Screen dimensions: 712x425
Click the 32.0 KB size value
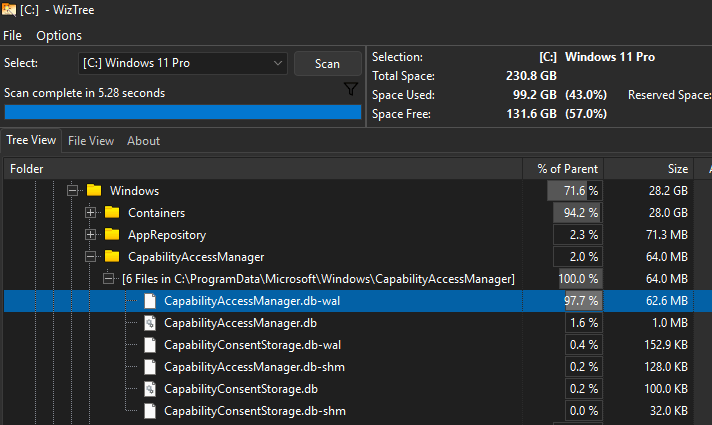(x=668, y=411)
